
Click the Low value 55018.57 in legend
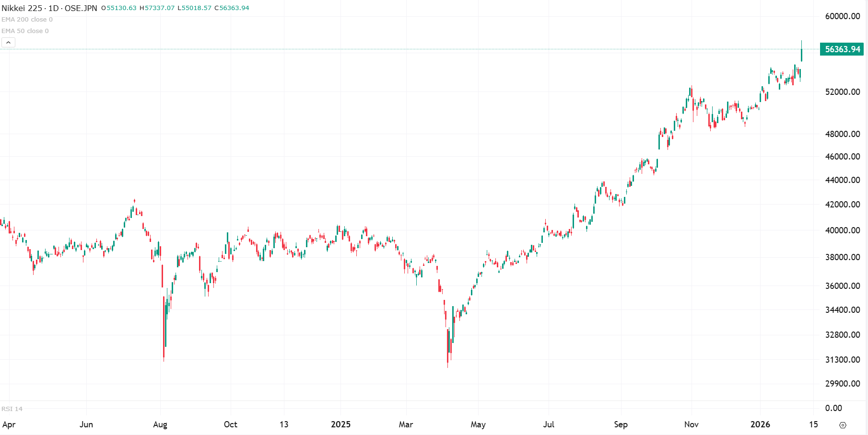point(196,8)
